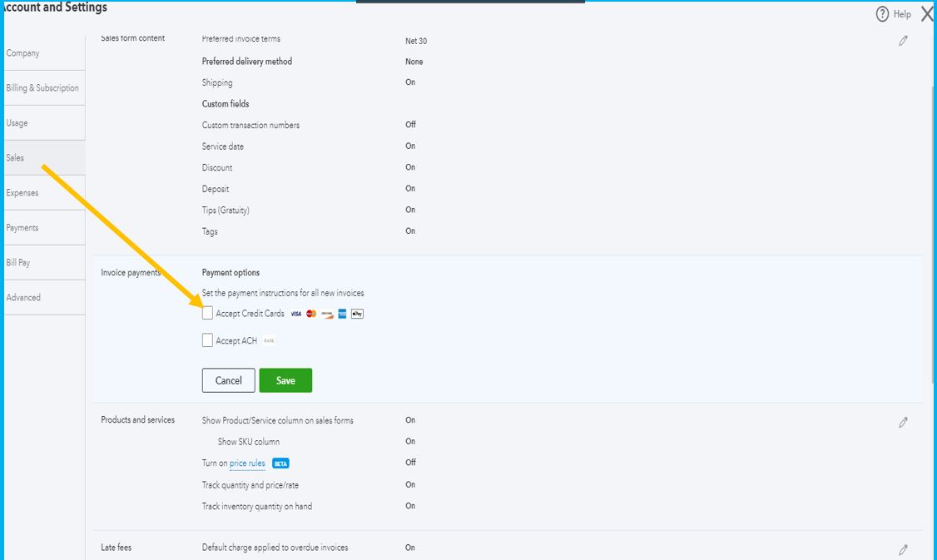937x560 pixels.
Task: Open the Company settings tab
Action: pos(23,53)
